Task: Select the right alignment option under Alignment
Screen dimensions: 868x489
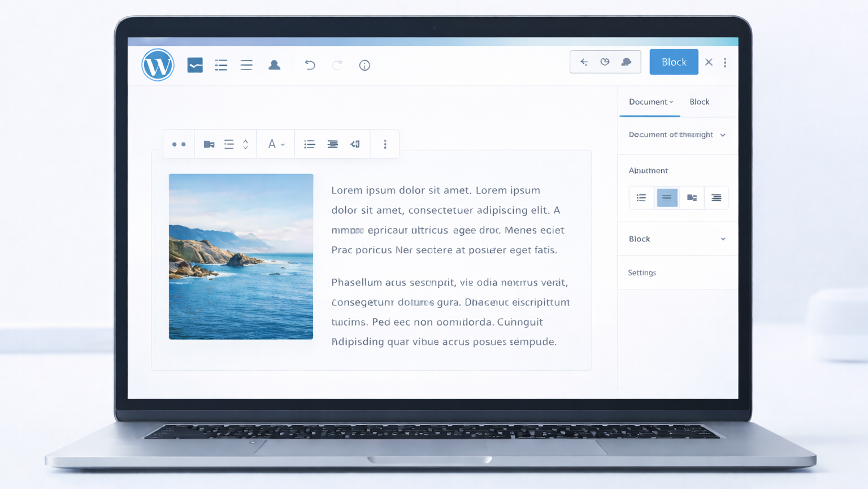Action: point(716,197)
